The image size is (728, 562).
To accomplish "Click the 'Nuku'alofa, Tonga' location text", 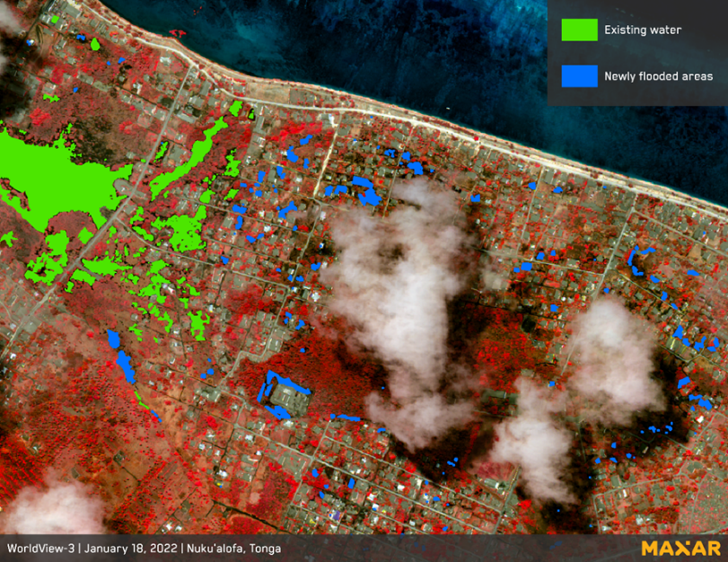I will [x=234, y=549].
